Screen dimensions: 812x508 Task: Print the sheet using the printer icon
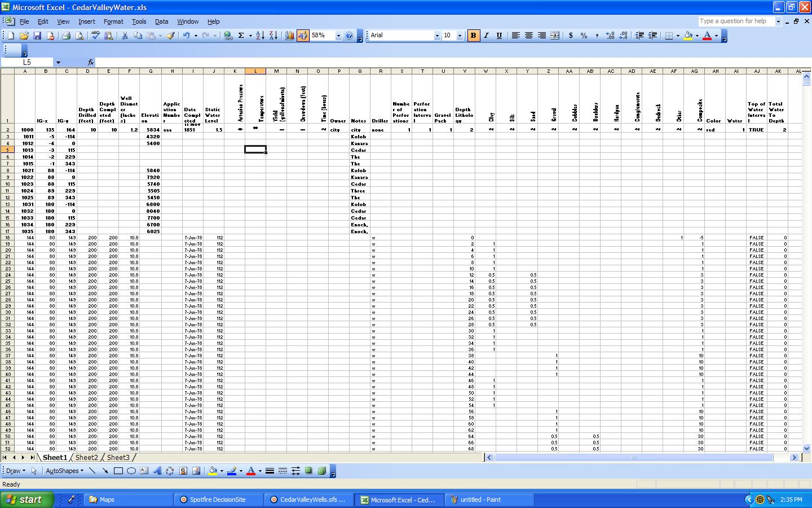[x=66, y=36]
